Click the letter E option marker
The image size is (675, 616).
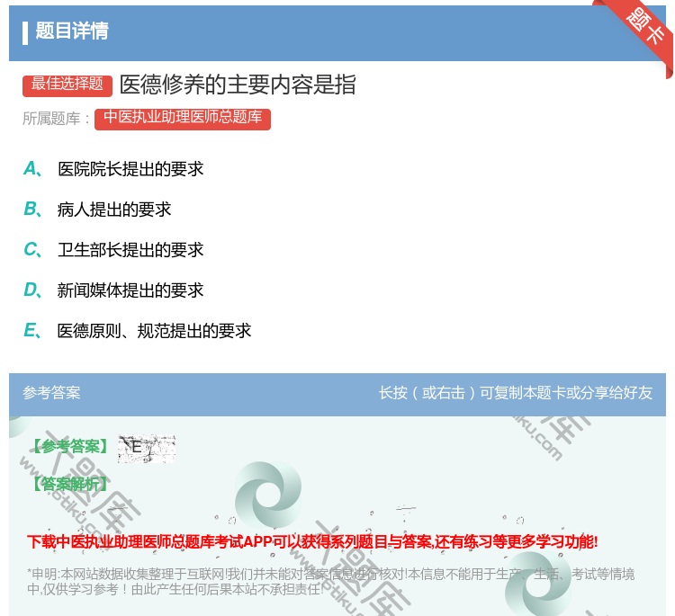(x=32, y=331)
